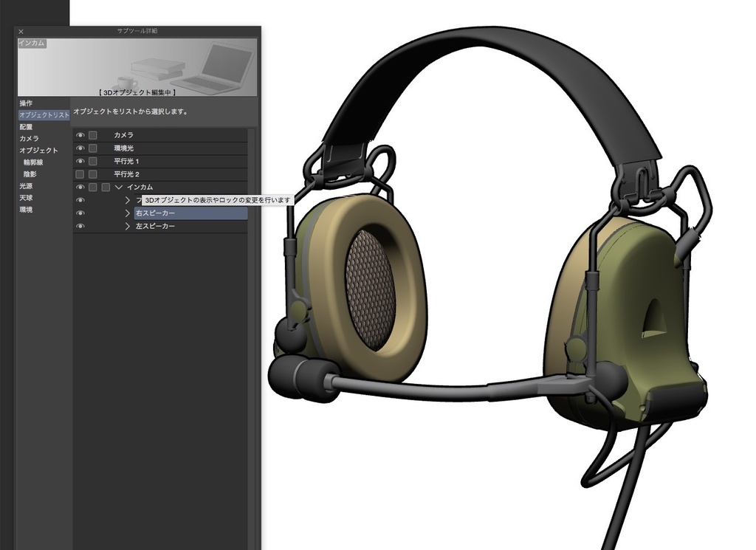This screenshot has width=756, height=550.
Task: Check the lock box for 環境光
Action: 92,148
